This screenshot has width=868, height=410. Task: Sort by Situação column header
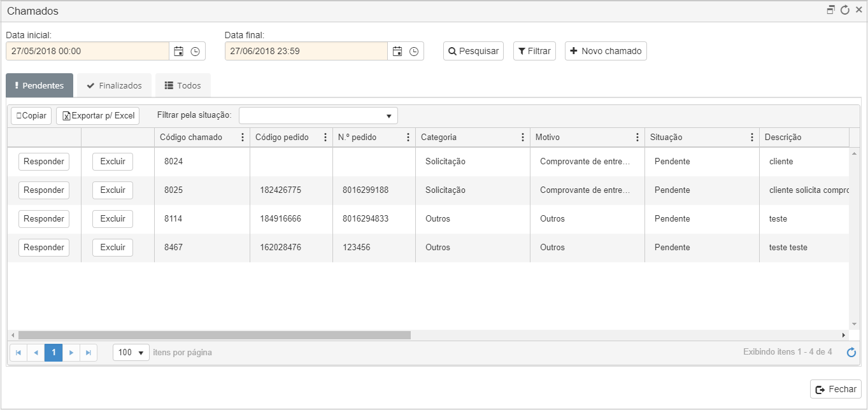pyautogui.click(x=666, y=138)
